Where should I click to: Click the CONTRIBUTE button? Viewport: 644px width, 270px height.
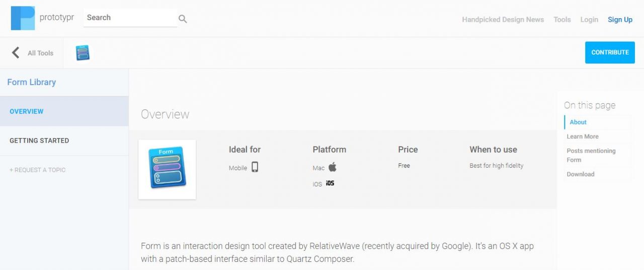[x=610, y=52]
